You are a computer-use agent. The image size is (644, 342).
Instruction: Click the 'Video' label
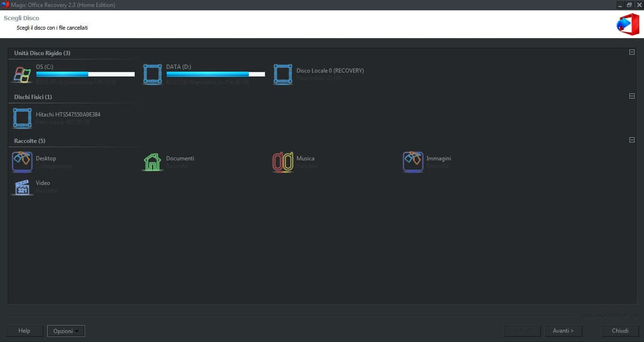coord(43,183)
